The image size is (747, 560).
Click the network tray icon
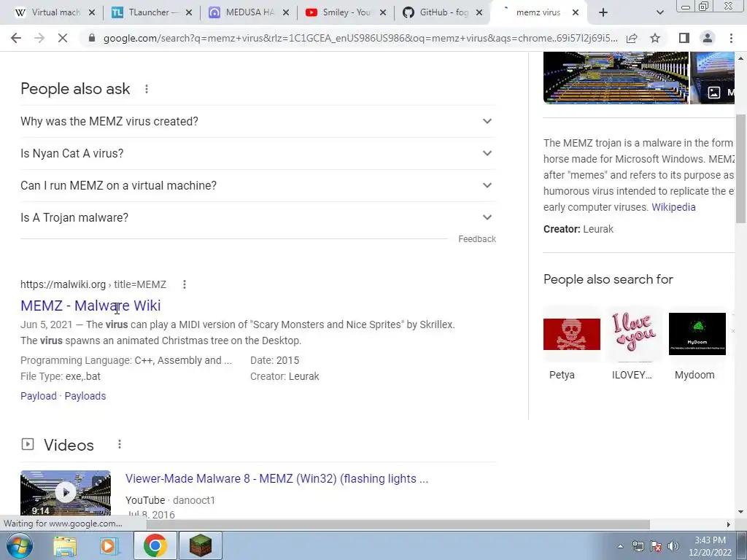coord(638,546)
